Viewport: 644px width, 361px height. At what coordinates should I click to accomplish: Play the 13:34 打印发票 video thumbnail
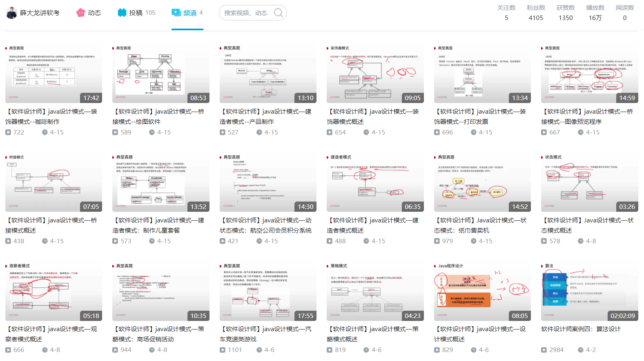coord(482,73)
